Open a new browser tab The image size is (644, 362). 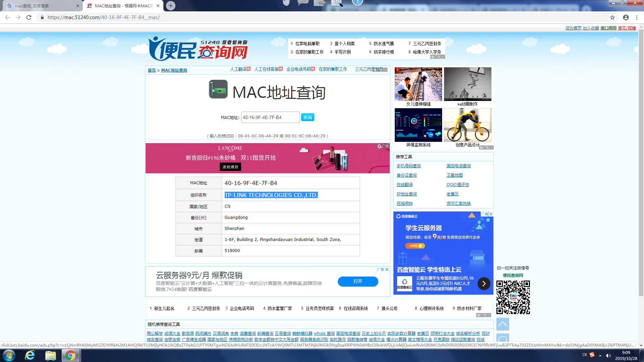(x=171, y=6)
